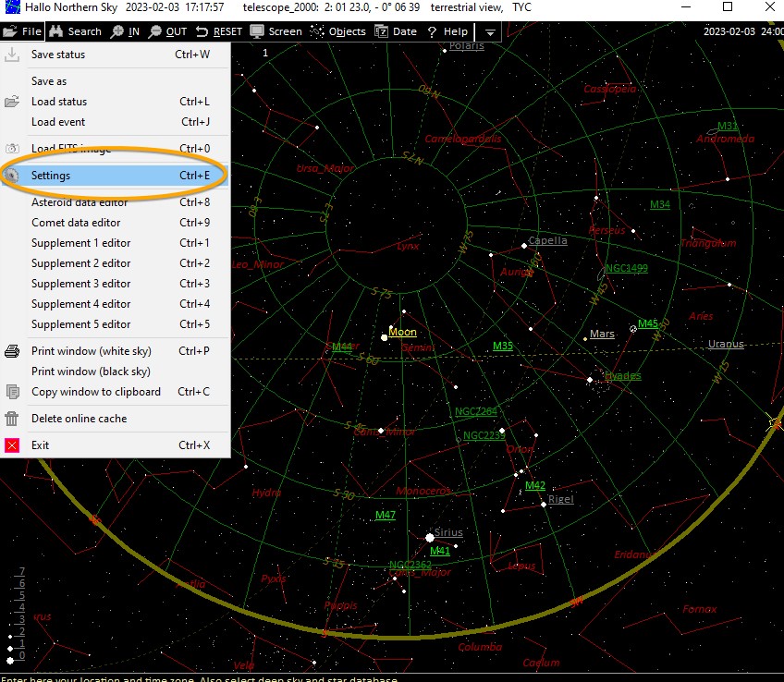Click the Sirius star label
The image size is (784, 682).
[448, 532]
